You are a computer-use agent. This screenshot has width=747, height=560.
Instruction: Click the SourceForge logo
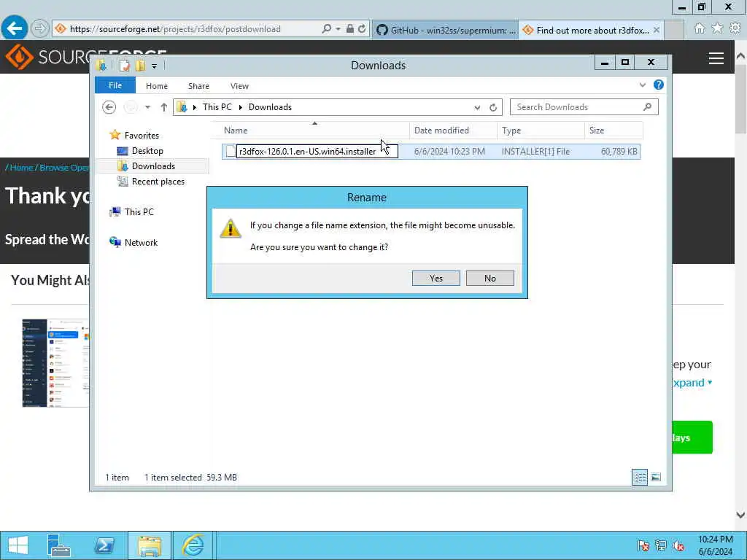click(47, 57)
